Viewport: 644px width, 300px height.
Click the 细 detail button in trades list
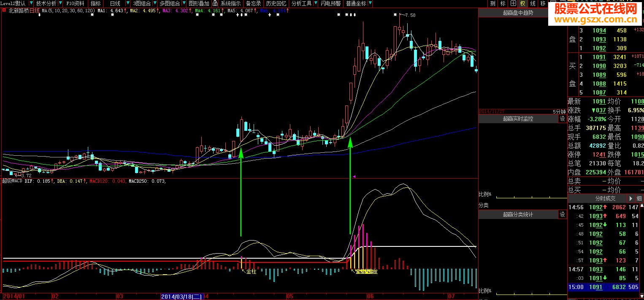[x=639, y=198]
